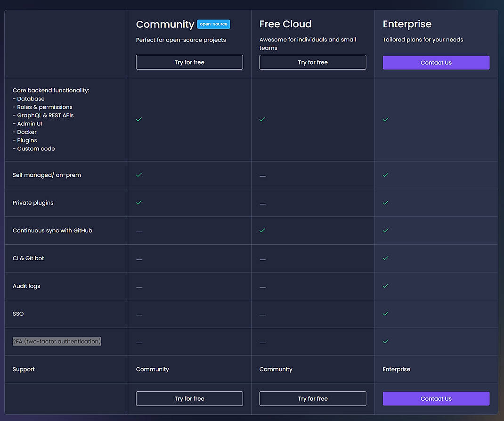Screen dimensions: 504x421
Task: Click the Enterprise checkmark for 2FA row
Action: 386,341
